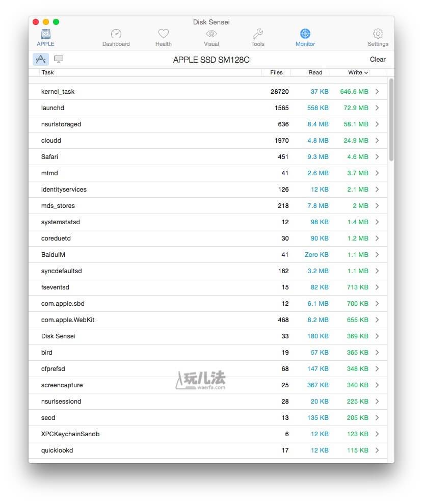Open the Dashboard gauge icon
This screenshot has height=504, width=423.
click(116, 34)
